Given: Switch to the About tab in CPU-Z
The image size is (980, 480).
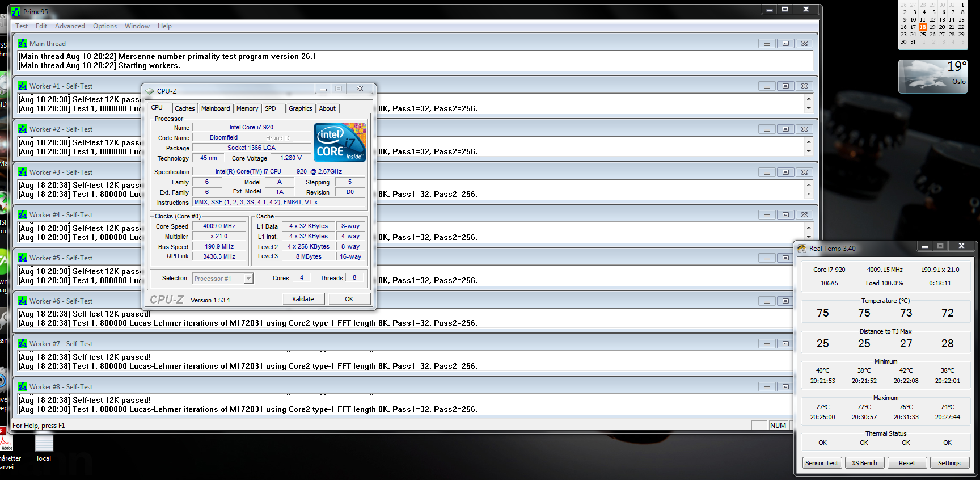Looking at the screenshot, I should [x=327, y=108].
